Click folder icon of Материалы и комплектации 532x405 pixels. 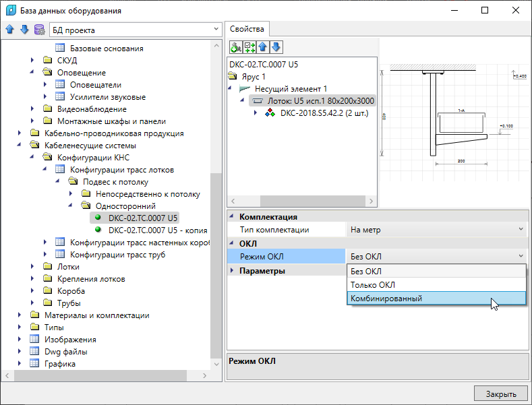[34, 315]
